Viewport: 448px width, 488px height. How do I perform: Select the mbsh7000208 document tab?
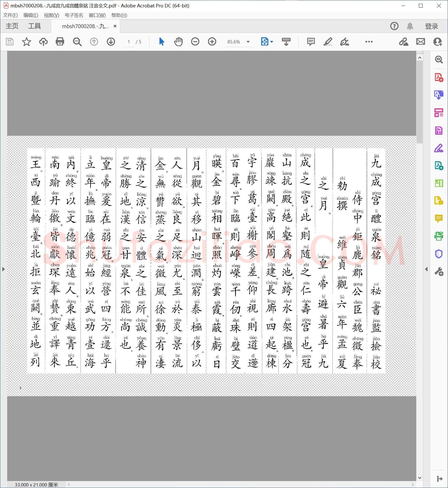pos(85,26)
